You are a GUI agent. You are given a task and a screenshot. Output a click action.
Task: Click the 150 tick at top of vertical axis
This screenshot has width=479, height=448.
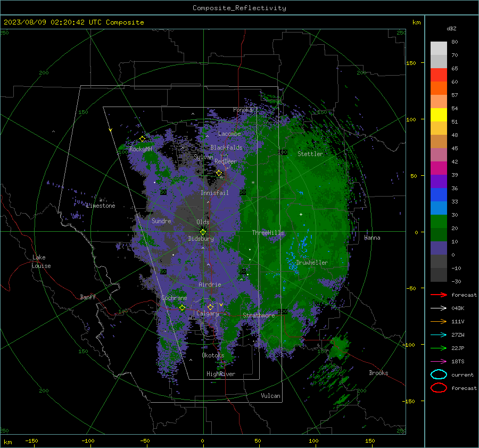pos(411,63)
